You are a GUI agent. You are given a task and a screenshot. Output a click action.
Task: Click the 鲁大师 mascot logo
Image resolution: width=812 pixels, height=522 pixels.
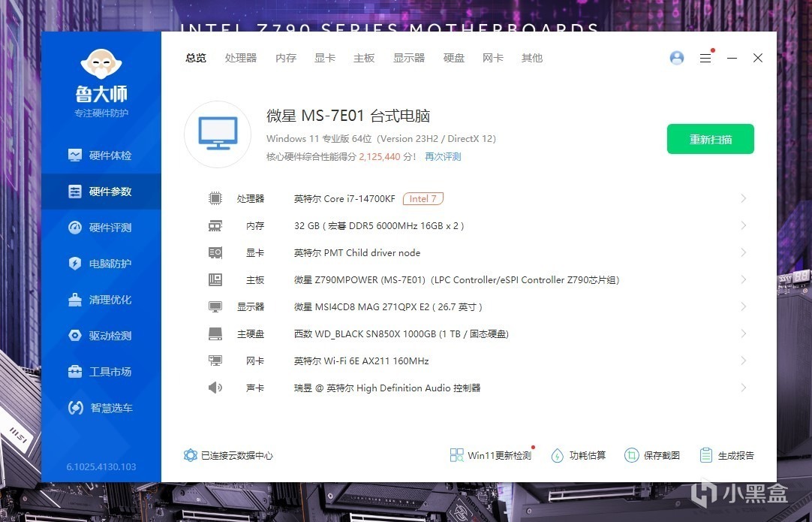tap(101, 65)
